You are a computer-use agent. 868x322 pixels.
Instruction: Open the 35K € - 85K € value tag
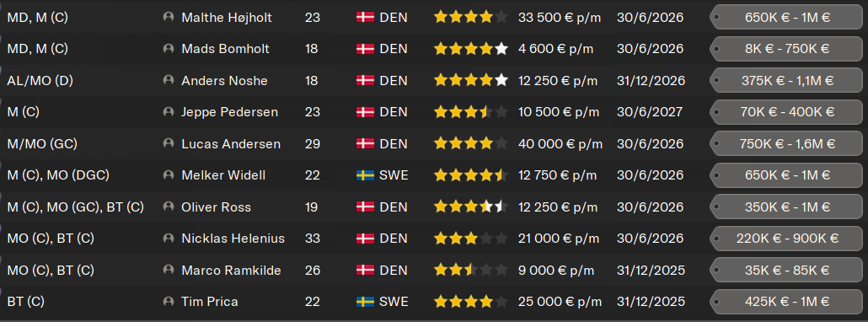pos(786,270)
